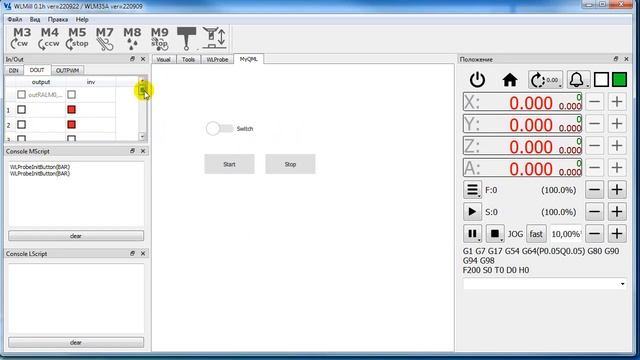Check output checkbox for row 2
This screenshot has height=360, width=640.
pos(22,124)
